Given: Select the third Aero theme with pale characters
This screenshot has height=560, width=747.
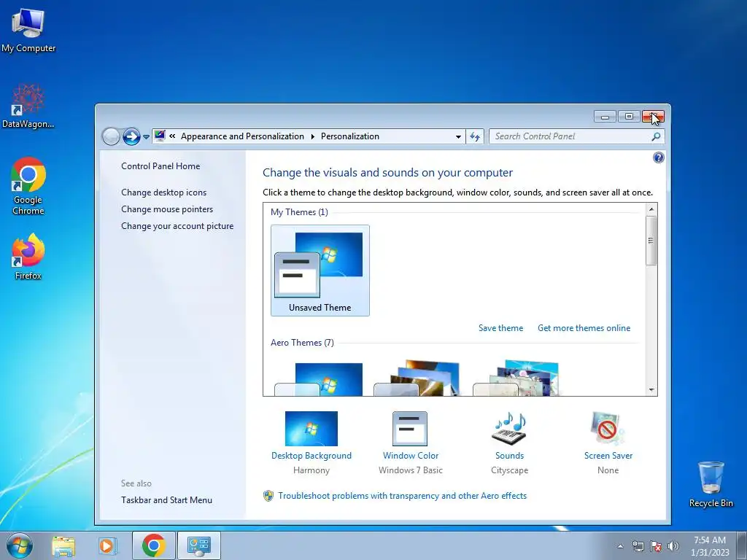Looking at the screenshot, I should [516, 378].
